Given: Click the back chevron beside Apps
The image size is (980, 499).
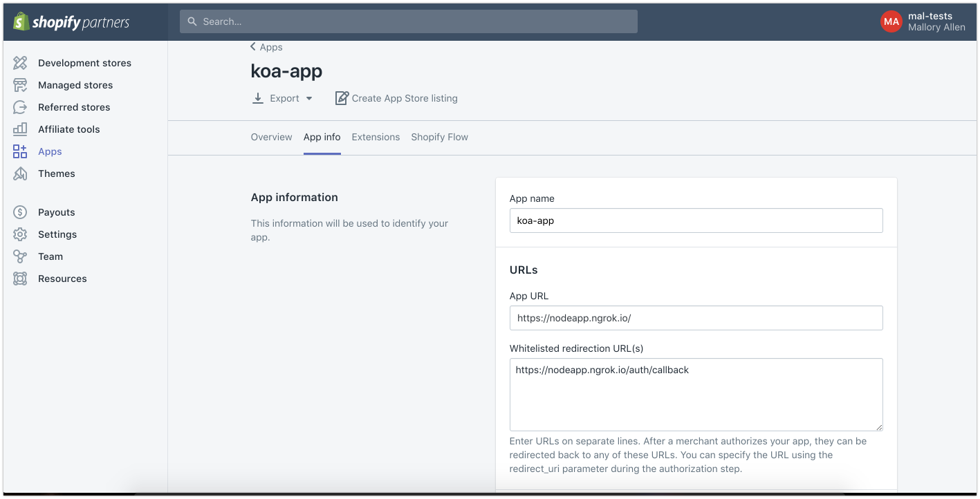Looking at the screenshot, I should click(253, 47).
